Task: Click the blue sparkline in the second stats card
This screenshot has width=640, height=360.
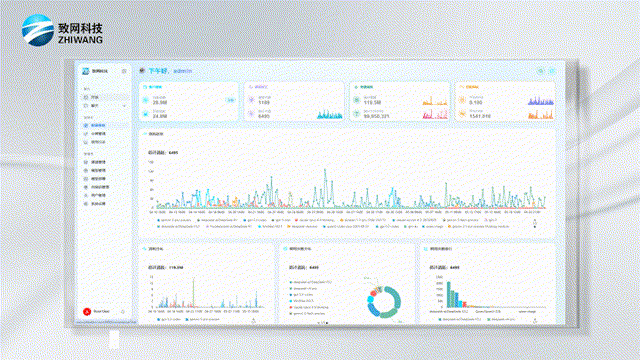Action: [x=330, y=114]
